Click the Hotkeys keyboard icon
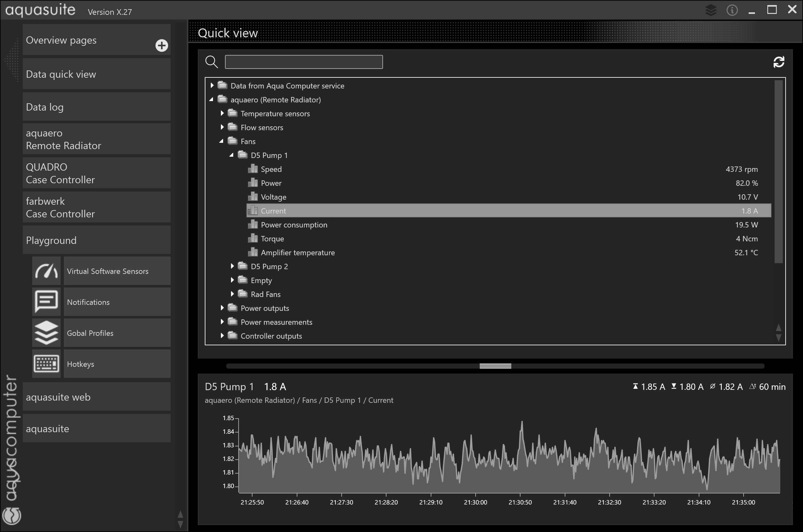 (x=46, y=364)
